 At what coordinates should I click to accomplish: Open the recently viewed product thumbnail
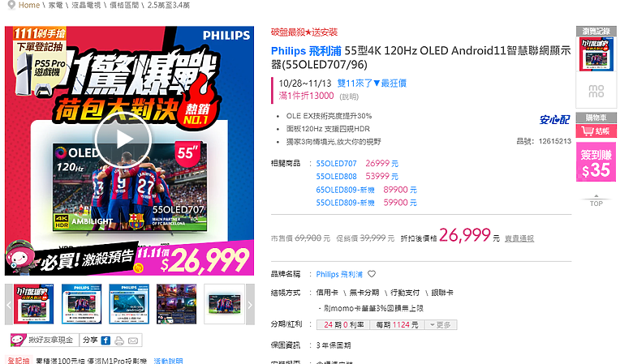[596, 54]
